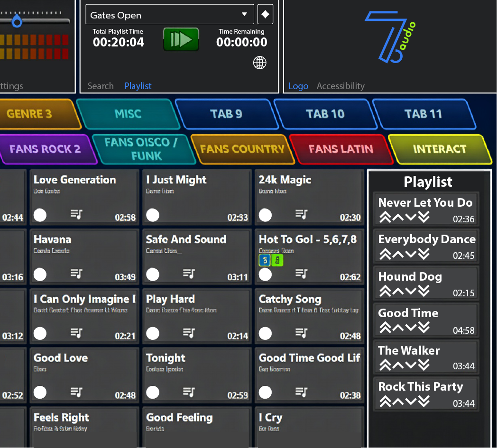Open the Gates Open playlist dropdown
The height and width of the screenshot is (448, 497).
(170, 15)
